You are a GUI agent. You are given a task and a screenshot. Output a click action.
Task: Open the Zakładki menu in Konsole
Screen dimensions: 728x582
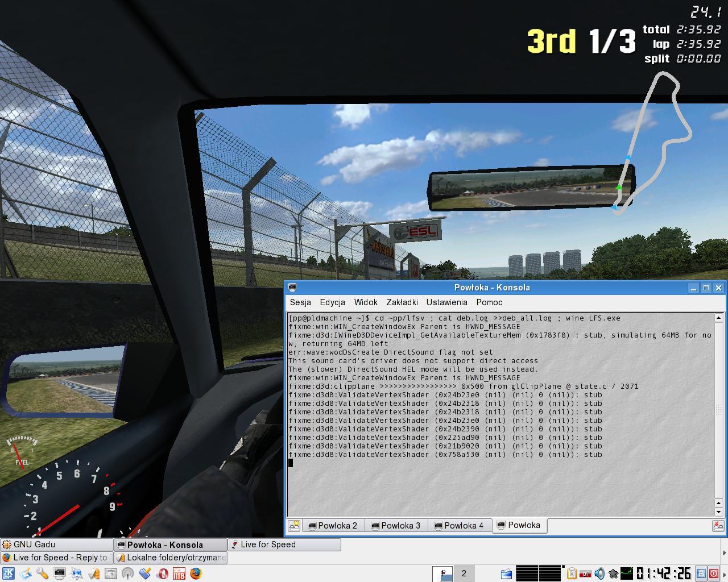(402, 302)
